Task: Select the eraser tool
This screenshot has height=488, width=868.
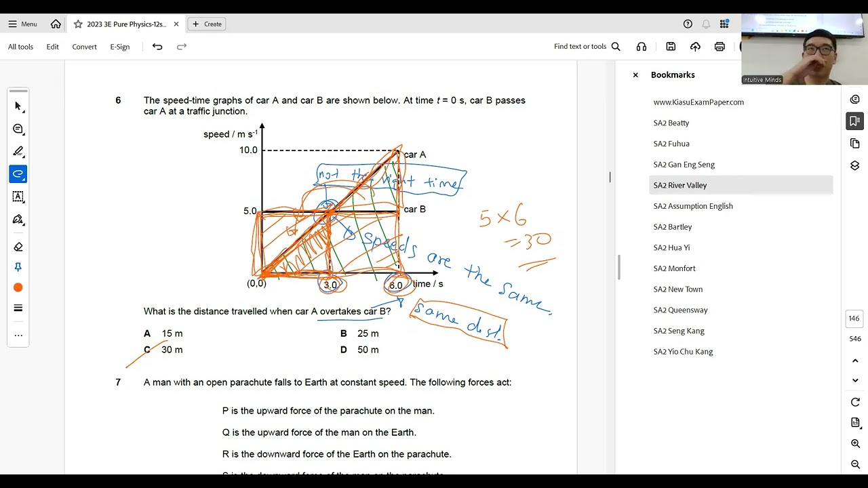Action: coord(18,247)
